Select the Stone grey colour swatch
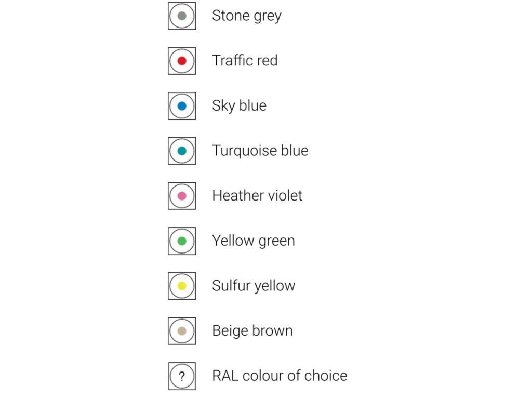Viewport: 532px width, 399px height. pyautogui.click(x=182, y=16)
